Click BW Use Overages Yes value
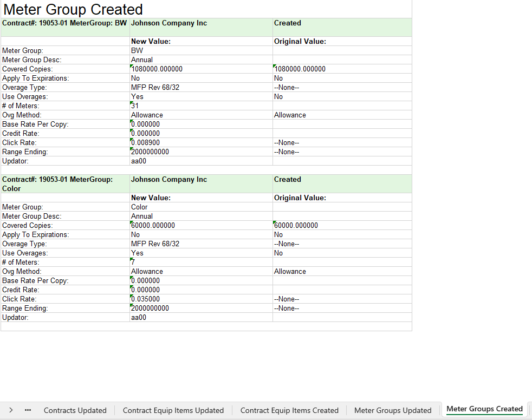Screen dimensions: 532x420 (x=201, y=96)
